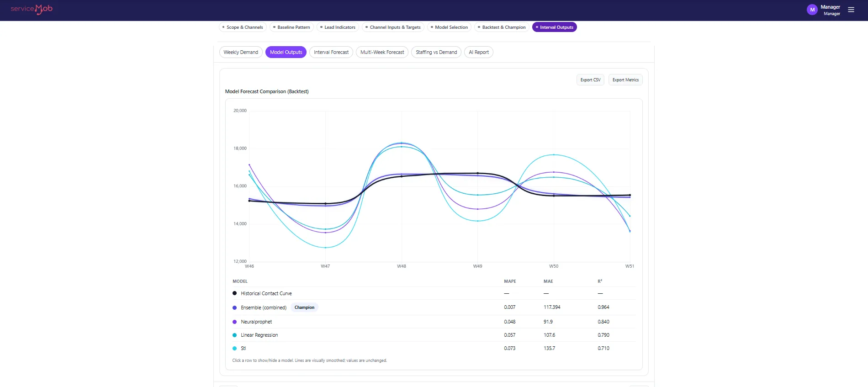Click the R² column header

click(x=600, y=281)
